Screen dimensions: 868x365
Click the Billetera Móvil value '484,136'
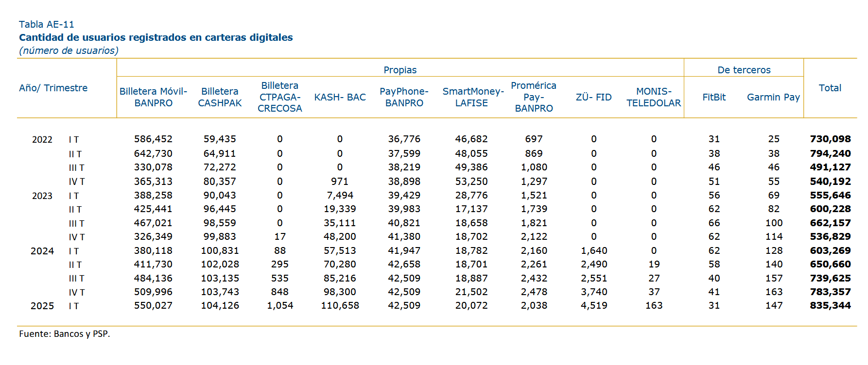pyautogui.click(x=153, y=279)
